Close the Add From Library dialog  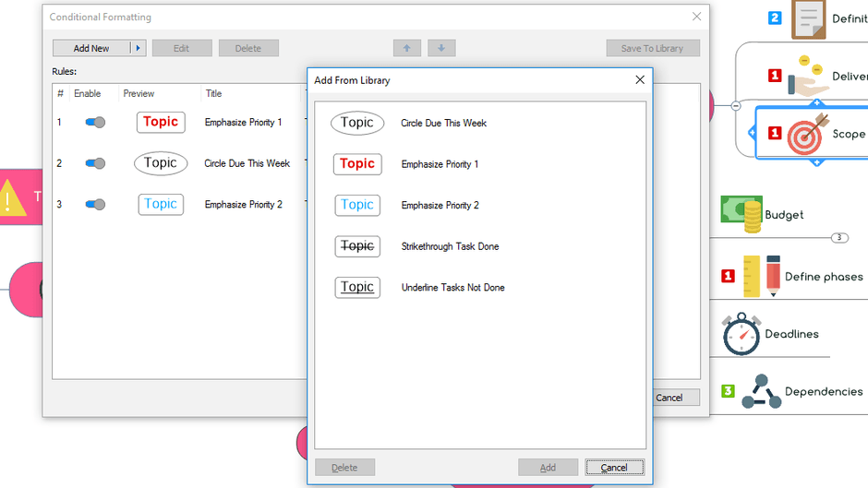(x=640, y=79)
